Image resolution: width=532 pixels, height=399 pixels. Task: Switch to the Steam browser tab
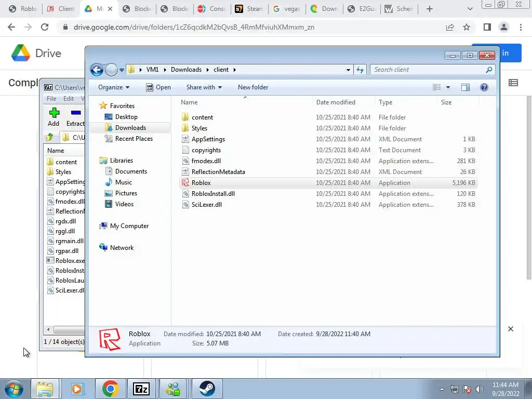click(249, 9)
